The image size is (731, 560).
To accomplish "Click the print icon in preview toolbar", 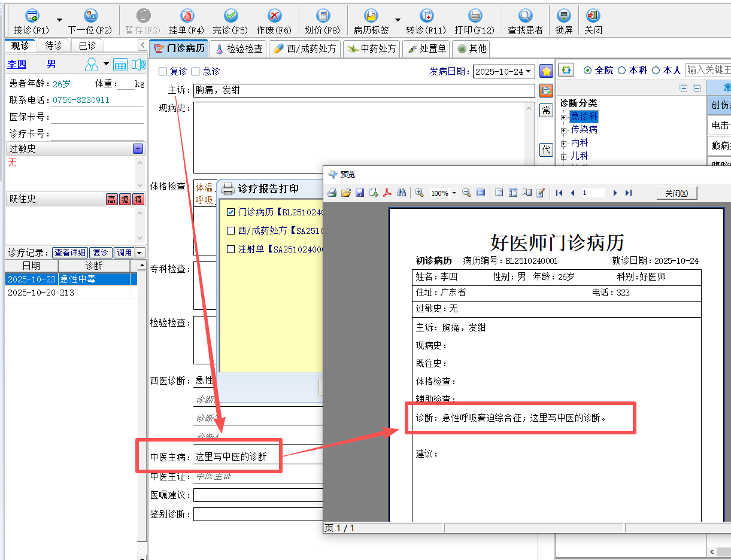I will point(331,193).
